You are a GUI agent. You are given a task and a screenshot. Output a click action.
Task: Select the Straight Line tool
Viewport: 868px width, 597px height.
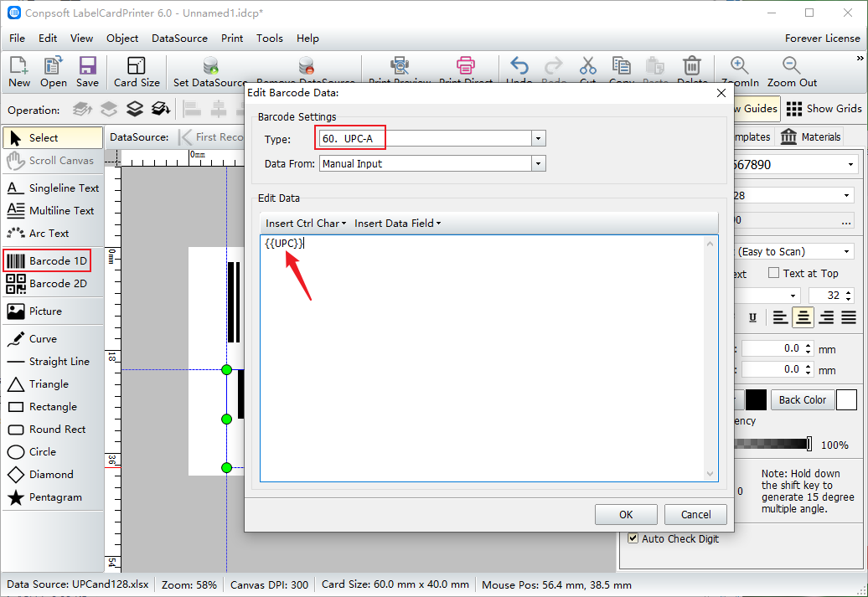point(53,362)
